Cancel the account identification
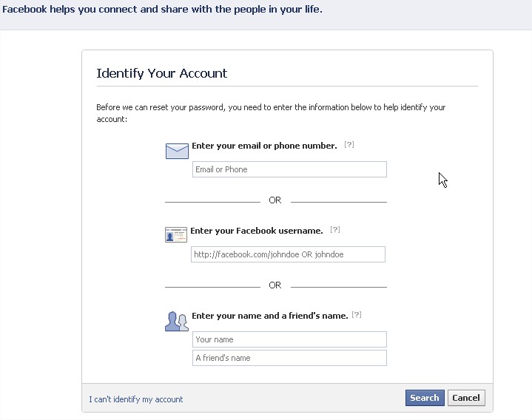The width and height of the screenshot is (532, 420). tap(466, 398)
